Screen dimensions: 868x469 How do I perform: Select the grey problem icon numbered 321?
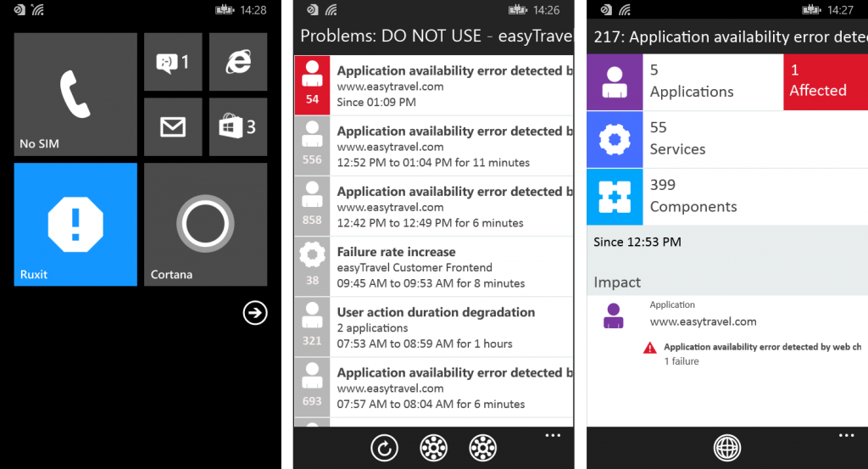click(312, 327)
